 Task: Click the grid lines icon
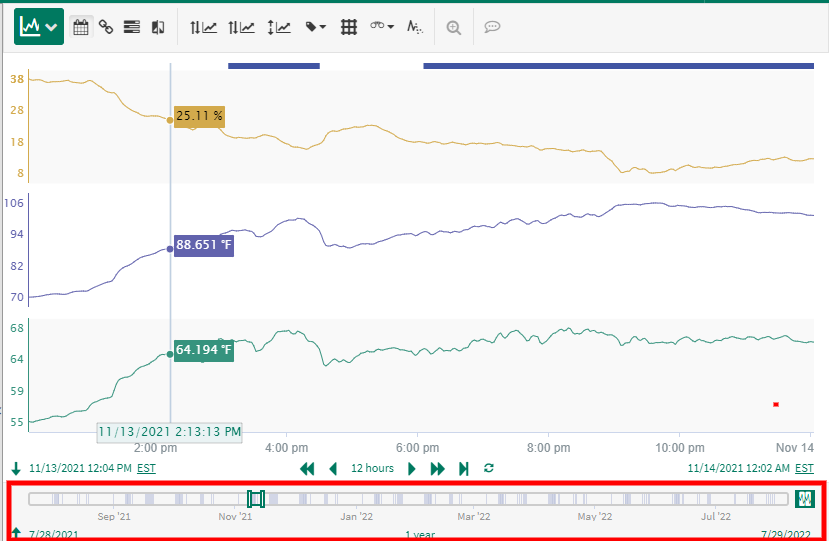click(349, 27)
